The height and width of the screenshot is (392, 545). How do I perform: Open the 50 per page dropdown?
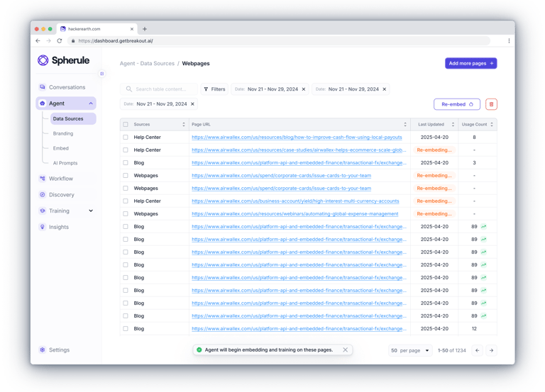click(410, 351)
